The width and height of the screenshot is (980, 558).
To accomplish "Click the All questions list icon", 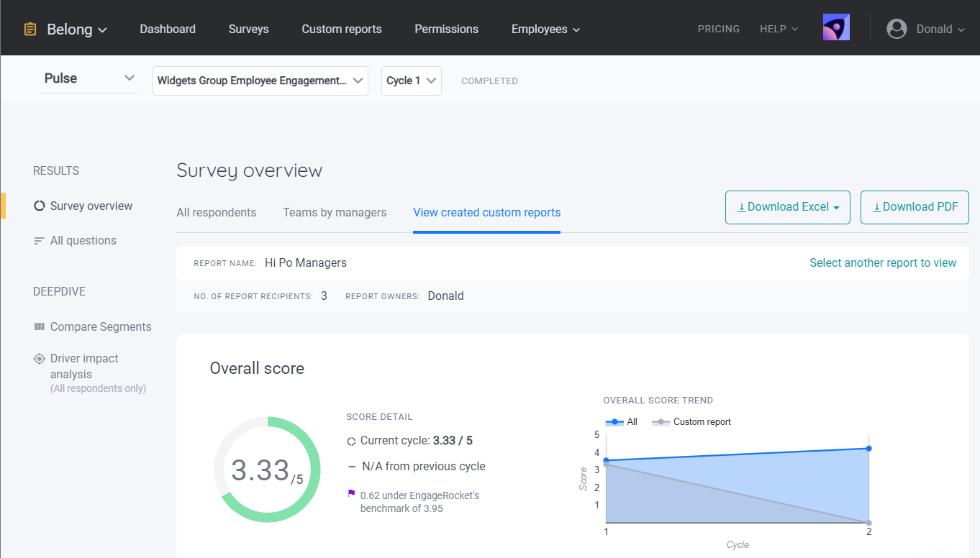I will 40,241.
